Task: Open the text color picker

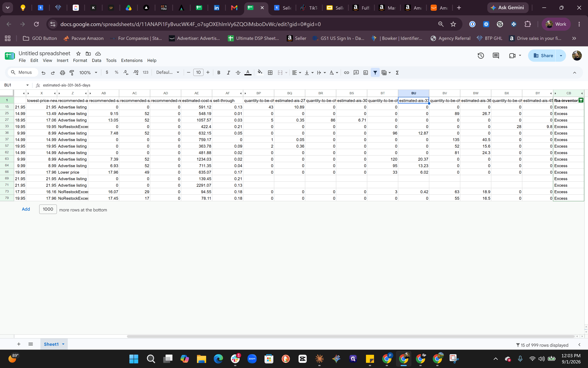Action: (x=248, y=72)
